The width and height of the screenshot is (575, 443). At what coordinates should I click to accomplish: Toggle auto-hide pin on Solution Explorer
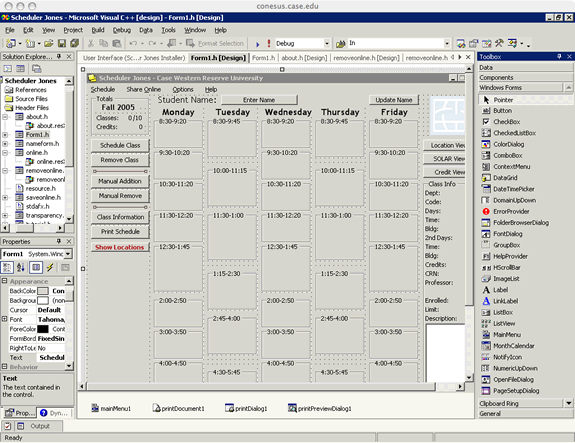point(59,56)
